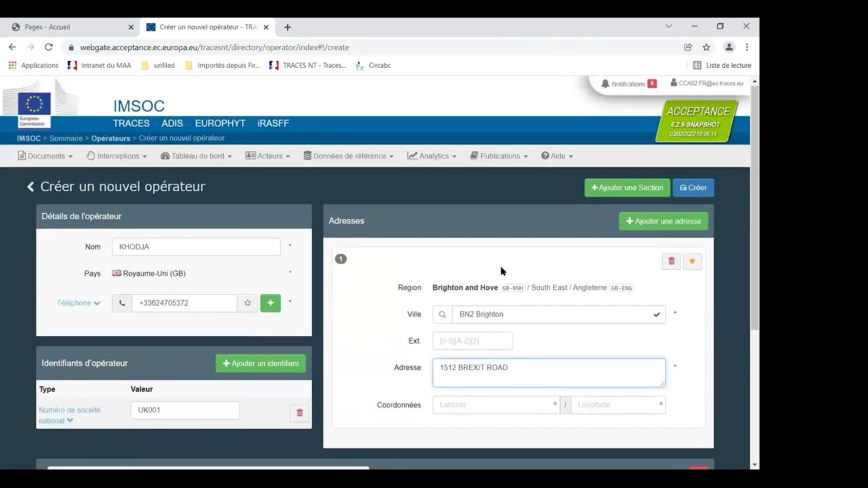The image size is (868, 488).
Task: Open the Données de référence menu
Action: pyautogui.click(x=349, y=156)
